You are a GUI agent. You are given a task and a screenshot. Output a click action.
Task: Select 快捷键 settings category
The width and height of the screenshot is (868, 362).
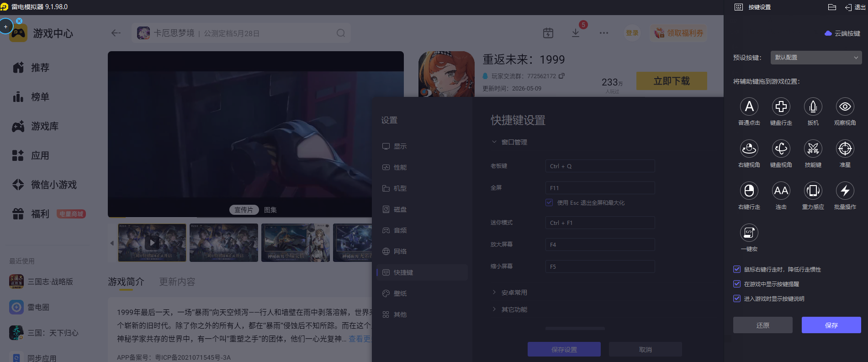pyautogui.click(x=422, y=272)
